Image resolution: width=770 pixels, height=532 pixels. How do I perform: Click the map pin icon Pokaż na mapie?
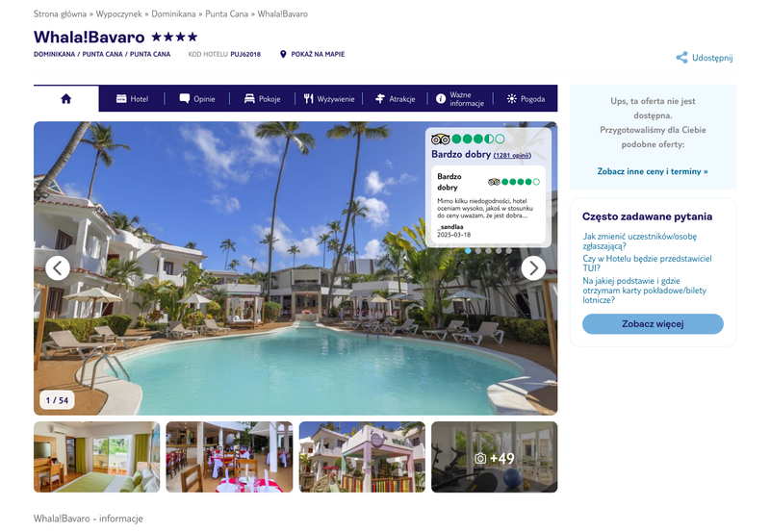[x=283, y=54]
